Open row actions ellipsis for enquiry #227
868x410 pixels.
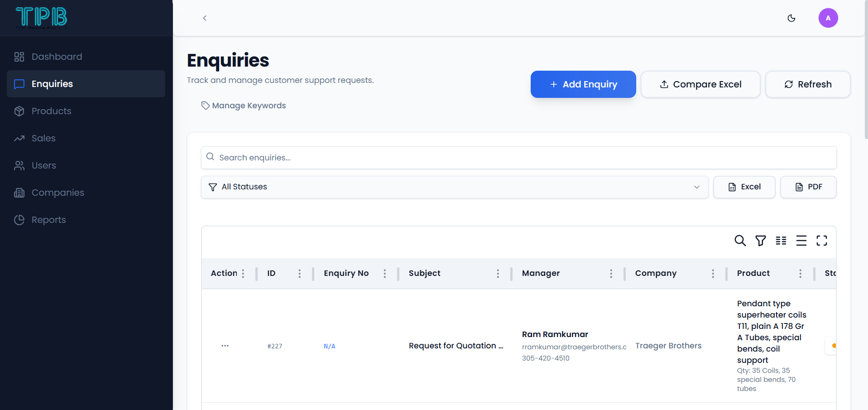[225, 346]
